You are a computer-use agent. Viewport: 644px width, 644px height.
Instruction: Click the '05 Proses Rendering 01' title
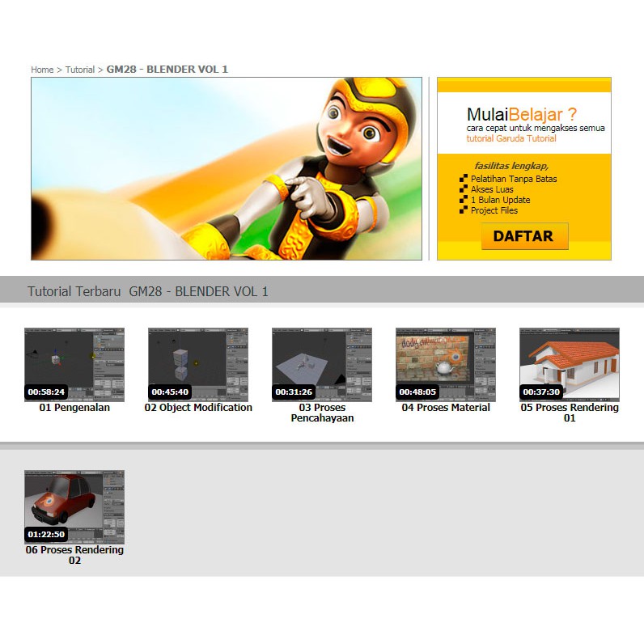tap(570, 413)
